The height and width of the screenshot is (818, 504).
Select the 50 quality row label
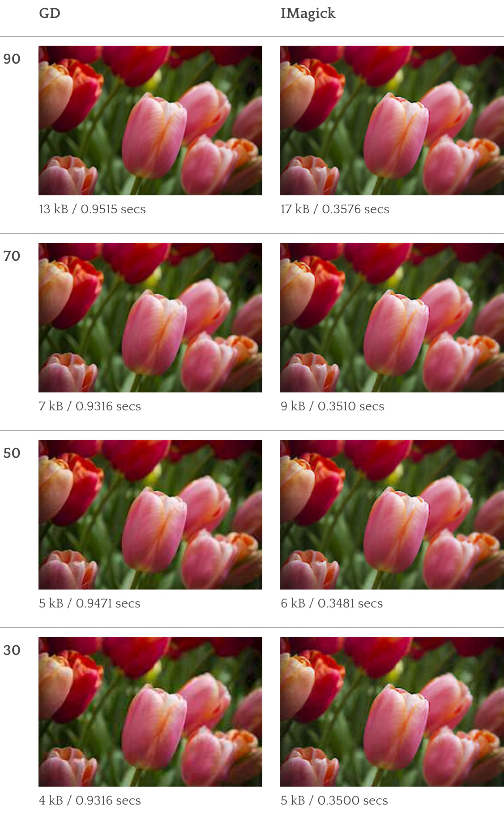click(12, 453)
